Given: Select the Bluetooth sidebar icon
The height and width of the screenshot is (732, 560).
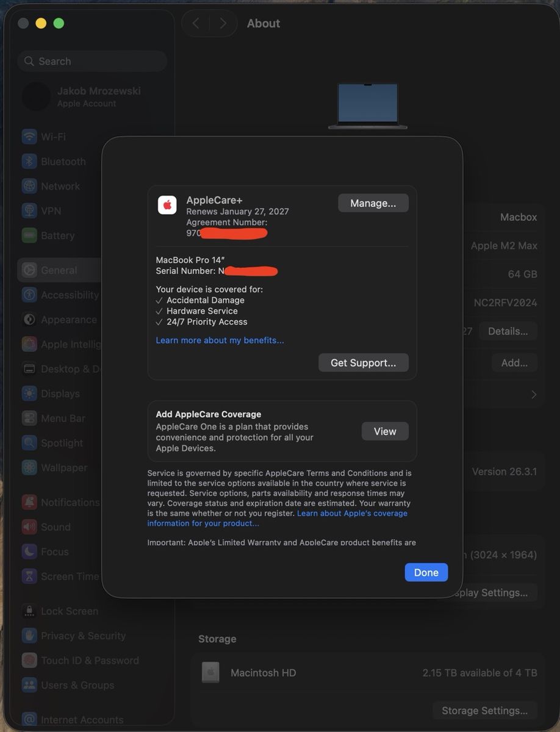Looking at the screenshot, I should pos(29,162).
